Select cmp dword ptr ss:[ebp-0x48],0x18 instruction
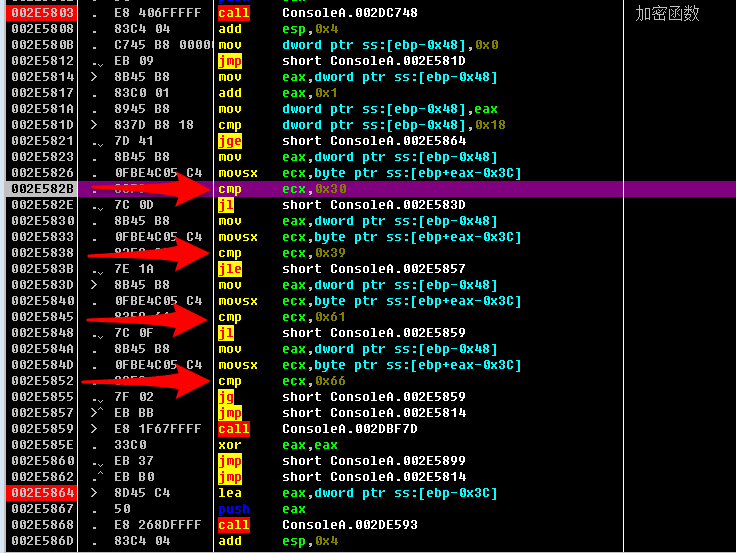 361,124
